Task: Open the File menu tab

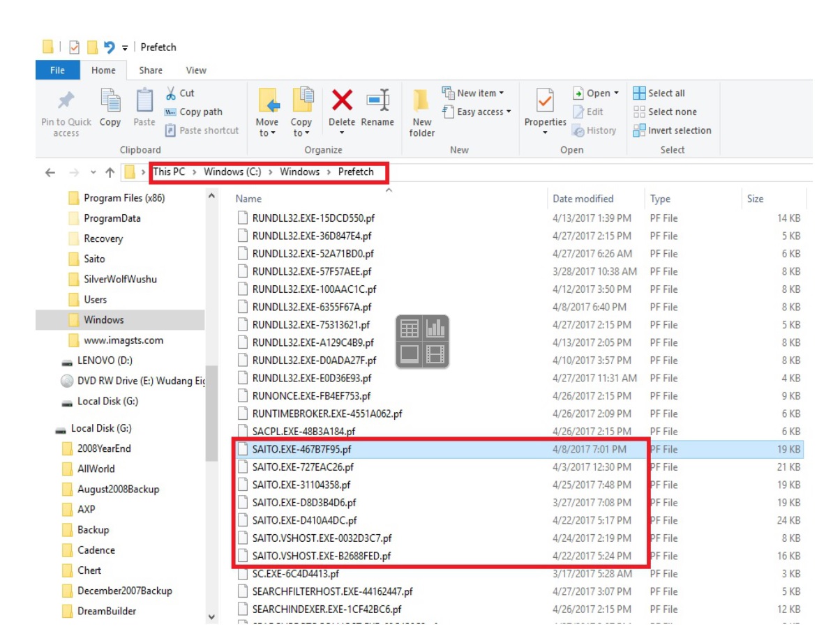Action: coord(58,70)
